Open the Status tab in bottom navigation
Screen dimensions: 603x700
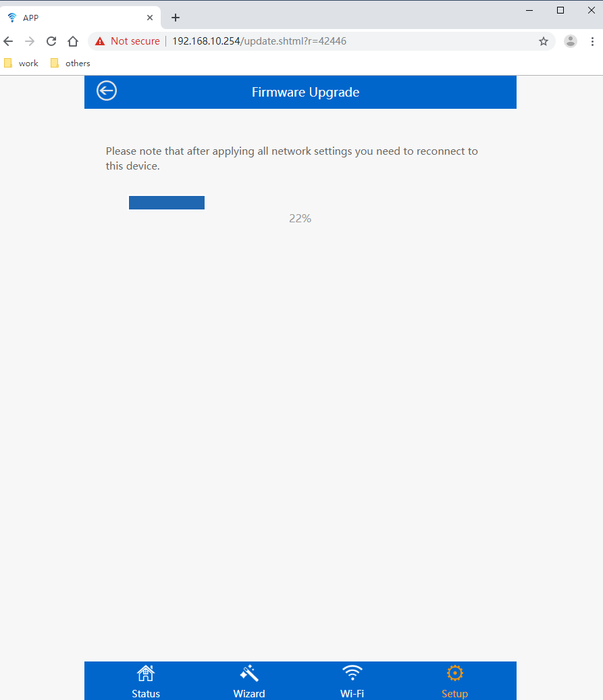(145, 681)
